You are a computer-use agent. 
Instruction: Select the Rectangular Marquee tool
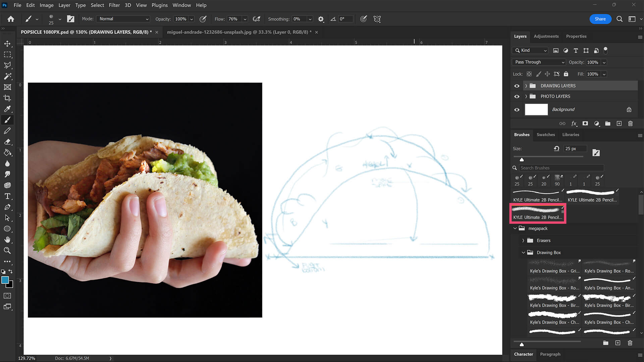[x=7, y=54]
